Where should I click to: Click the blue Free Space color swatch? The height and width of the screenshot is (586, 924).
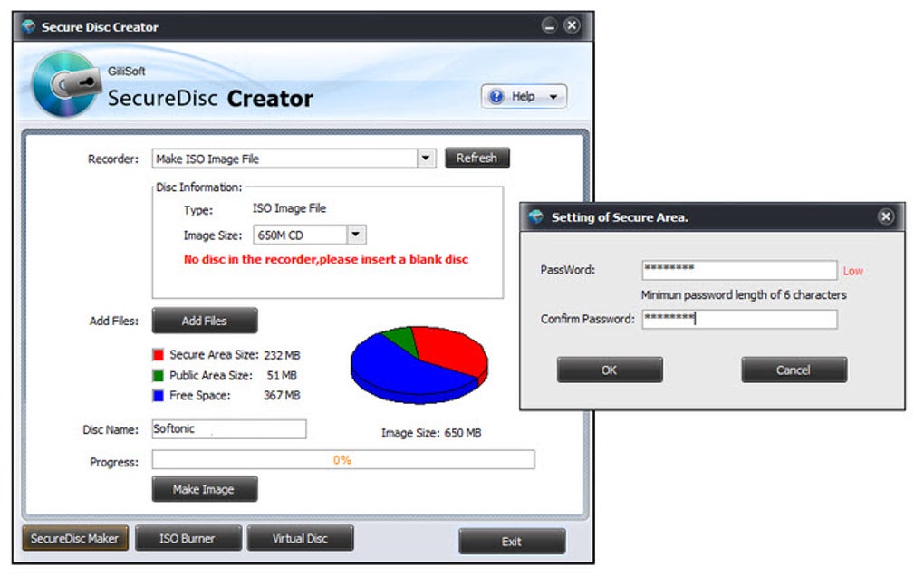158,395
